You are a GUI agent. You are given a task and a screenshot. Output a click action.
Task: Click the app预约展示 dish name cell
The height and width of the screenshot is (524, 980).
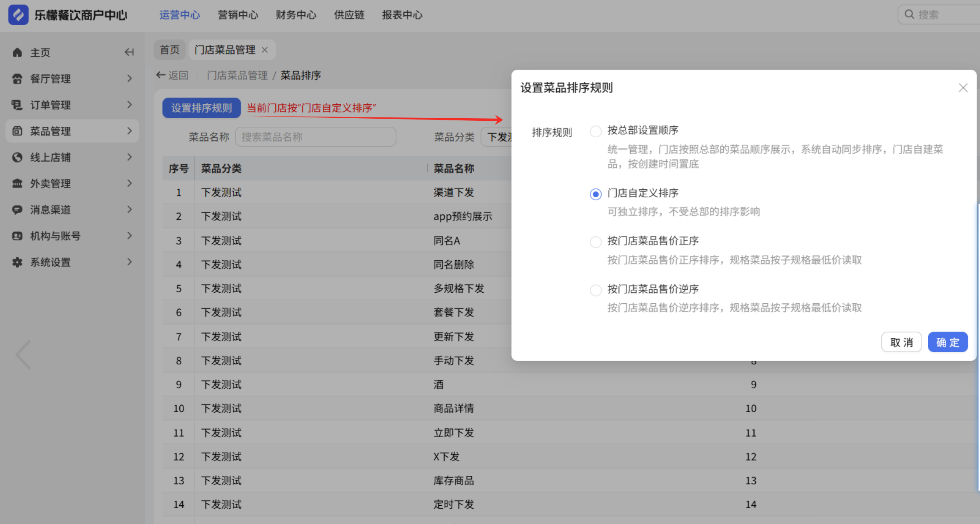coord(462,216)
